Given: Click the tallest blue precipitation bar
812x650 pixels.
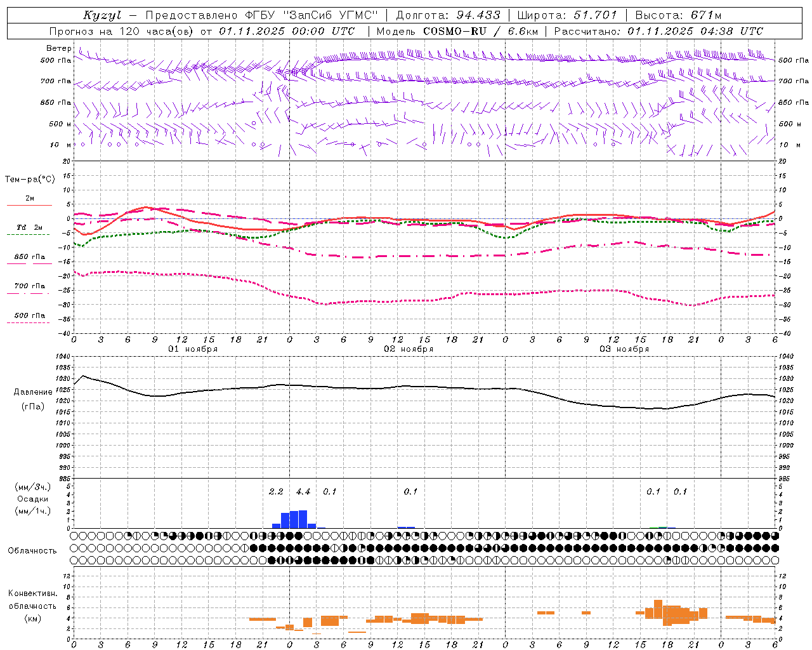Looking at the screenshot, I should tap(303, 519).
